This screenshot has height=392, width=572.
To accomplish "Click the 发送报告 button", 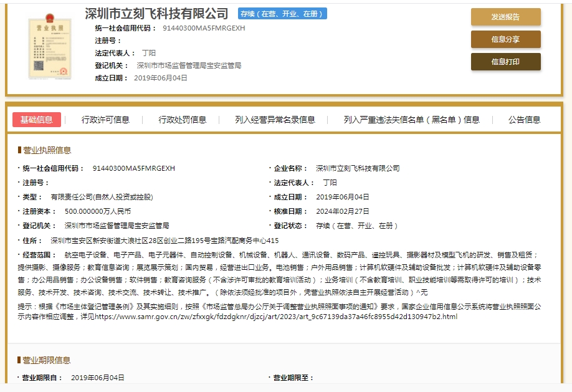I will tap(505, 17).
